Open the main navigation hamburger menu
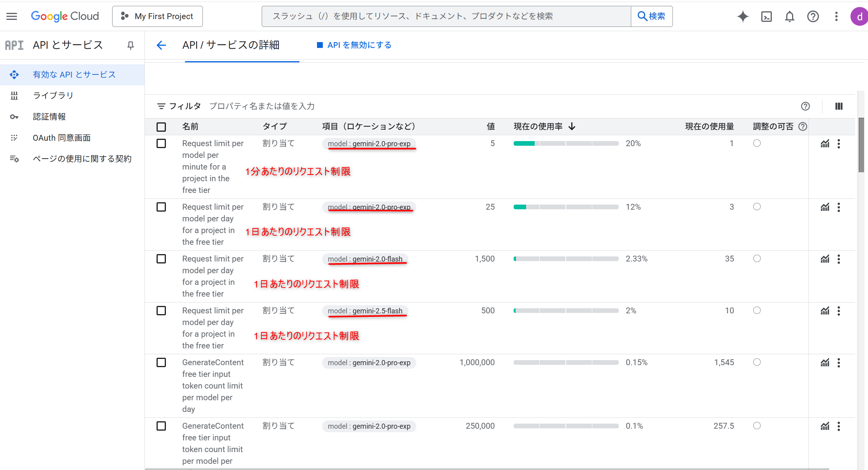The image size is (868, 470). click(12, 16)
